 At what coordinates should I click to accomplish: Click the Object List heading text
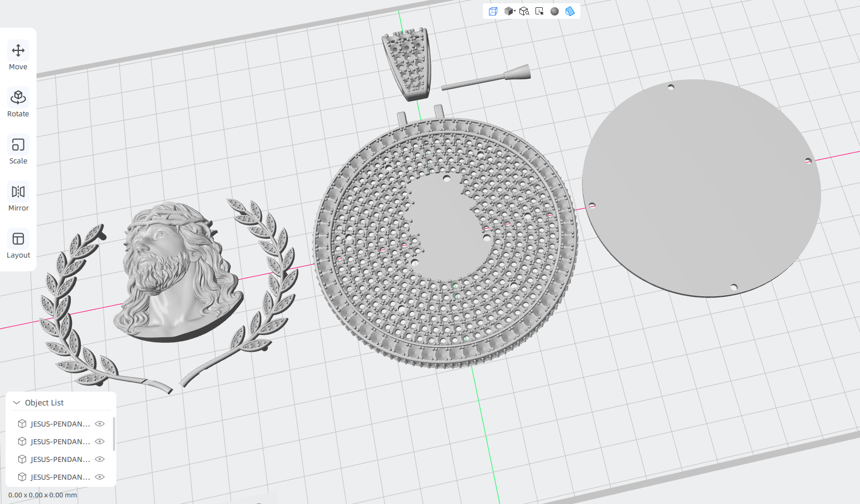pos(44,403)
